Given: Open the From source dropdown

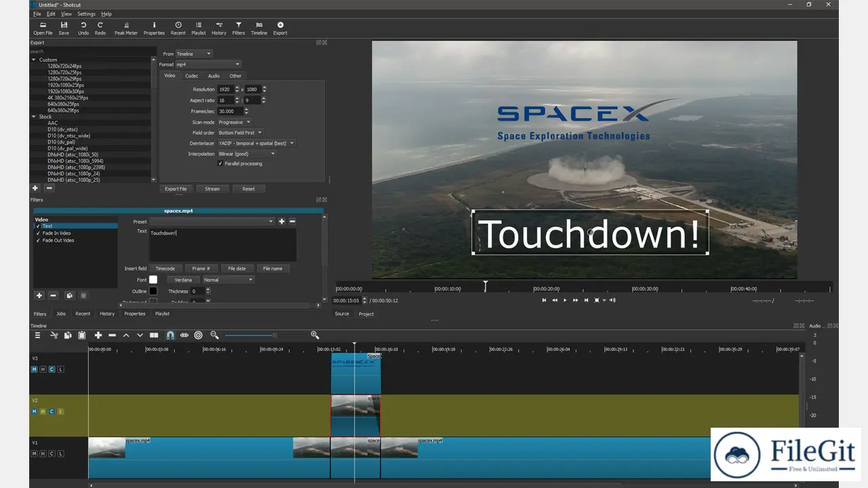Looking at the screenshot, I should (194, 54).
